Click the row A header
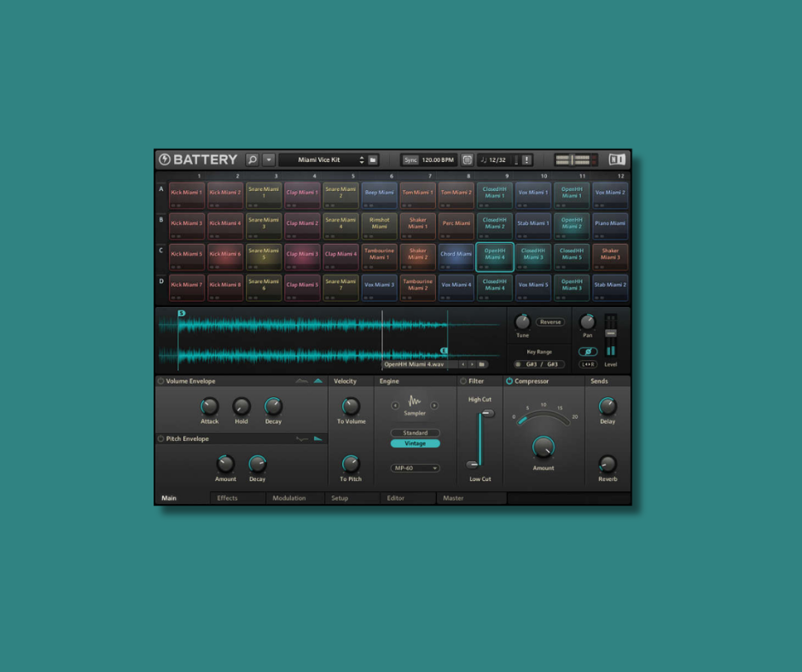Screen dimensions: 802x672 (161, 189)
